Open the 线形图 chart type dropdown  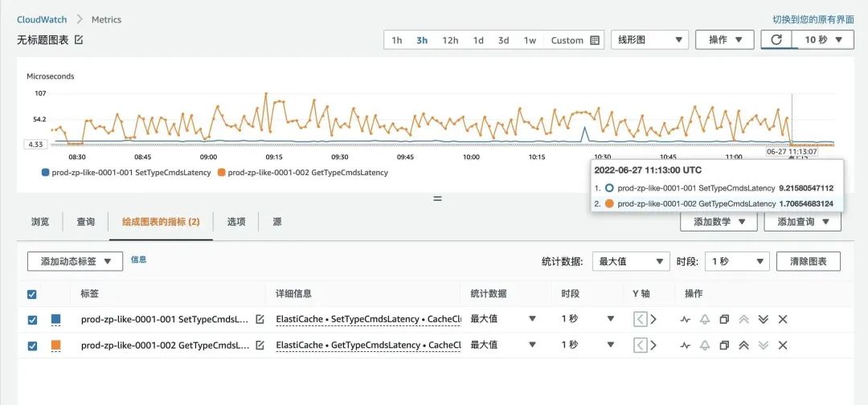[x=650, y=40]
